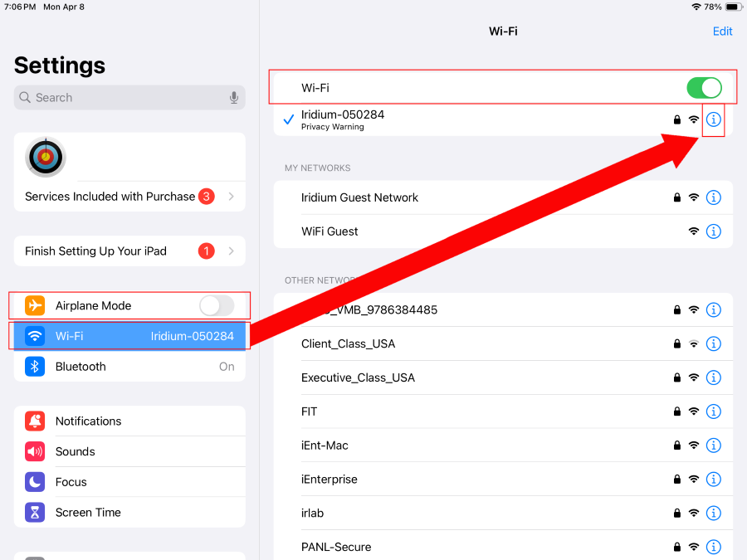Tap the Edit button
This screenshot has width=747, height=560.
722,32
